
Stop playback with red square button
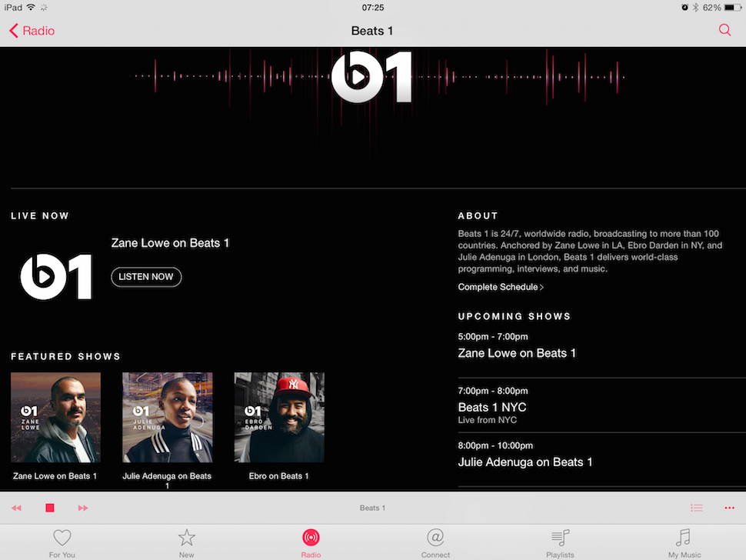point(49,508)
